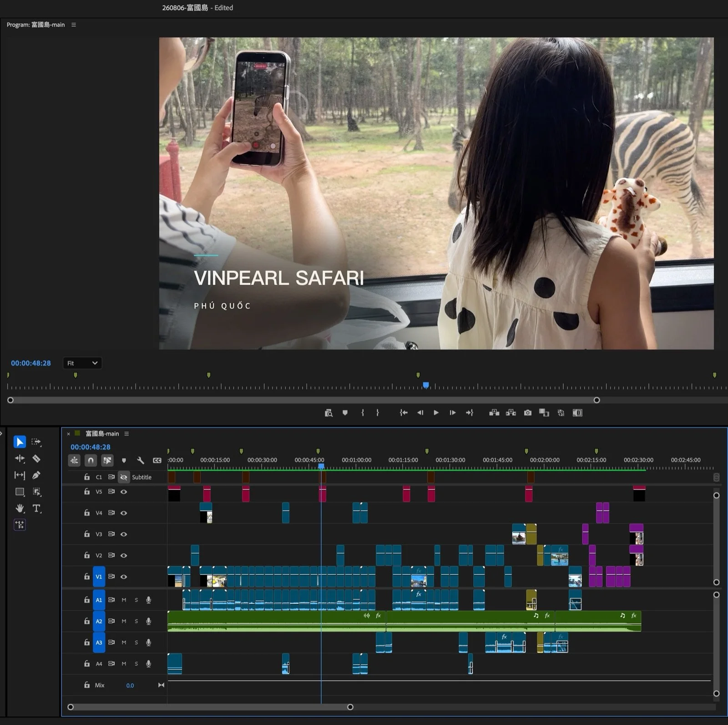Click the timeline playhead timecode field
Screen dimensions: 728x725
click(x=91, y=447)
